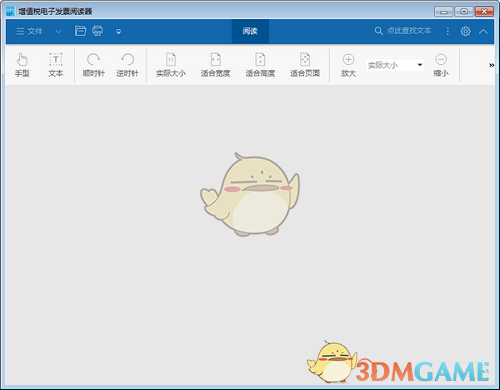This screenshot has height=390, width=500.
Task: Click the Print icon
Action: coord(98,31)
